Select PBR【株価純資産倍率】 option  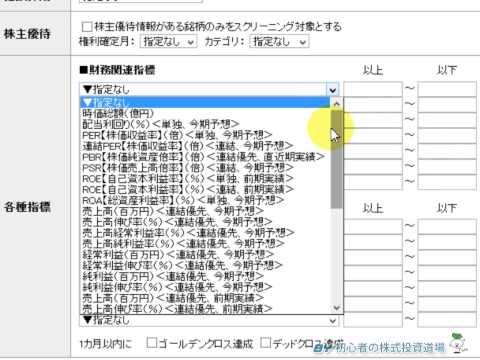[205, 157]
